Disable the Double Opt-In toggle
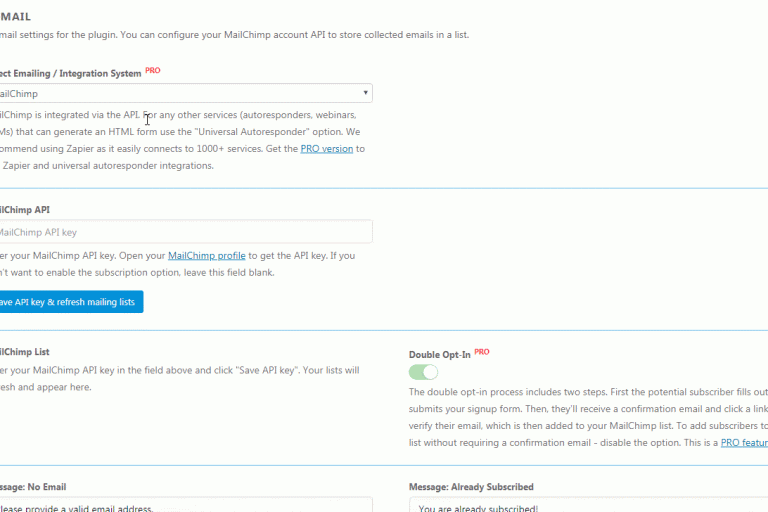Screen dimensions: 768x512 (x=423, y=372)
